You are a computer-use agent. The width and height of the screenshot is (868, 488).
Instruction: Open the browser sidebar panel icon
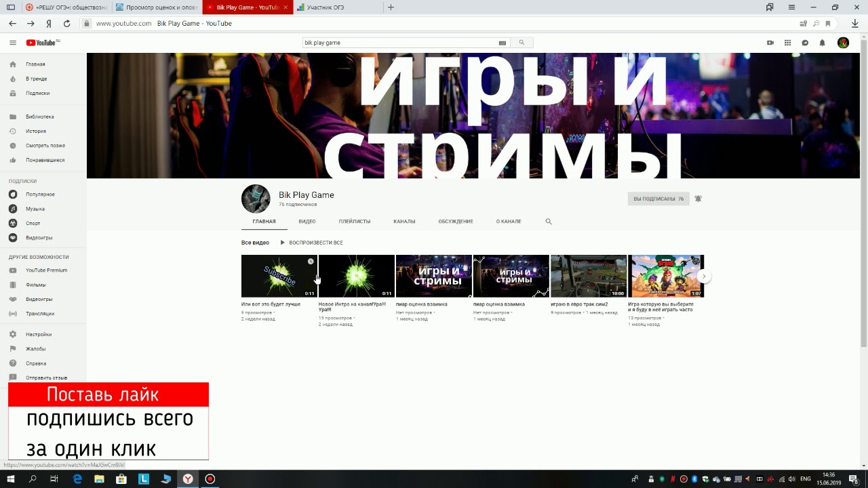[10, 7]
